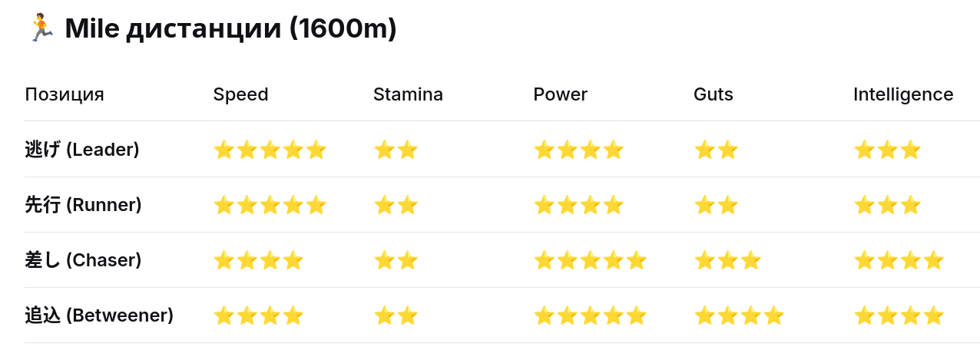980x350 pixels.
Task: Click the Leader row Power stars
Action: [578, 150]
